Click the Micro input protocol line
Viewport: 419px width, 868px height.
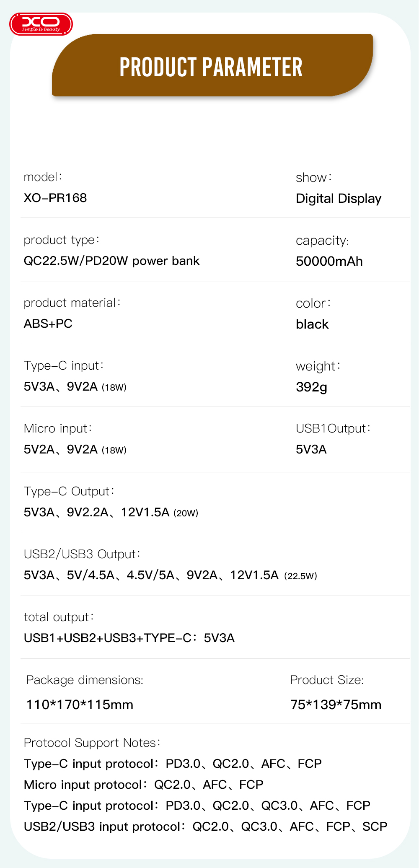point(143,785)
